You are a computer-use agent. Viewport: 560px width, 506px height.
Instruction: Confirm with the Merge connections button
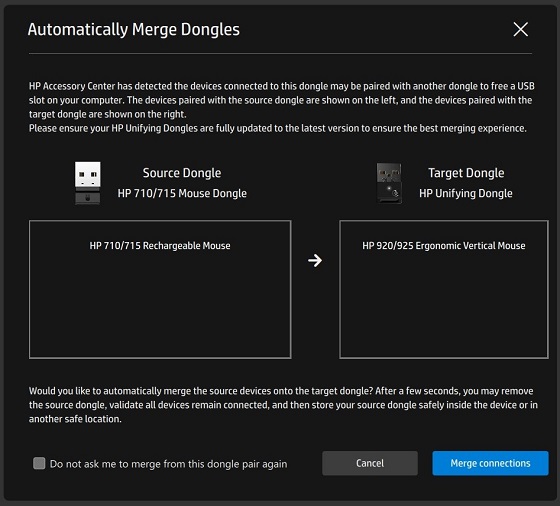pos(490,463)
